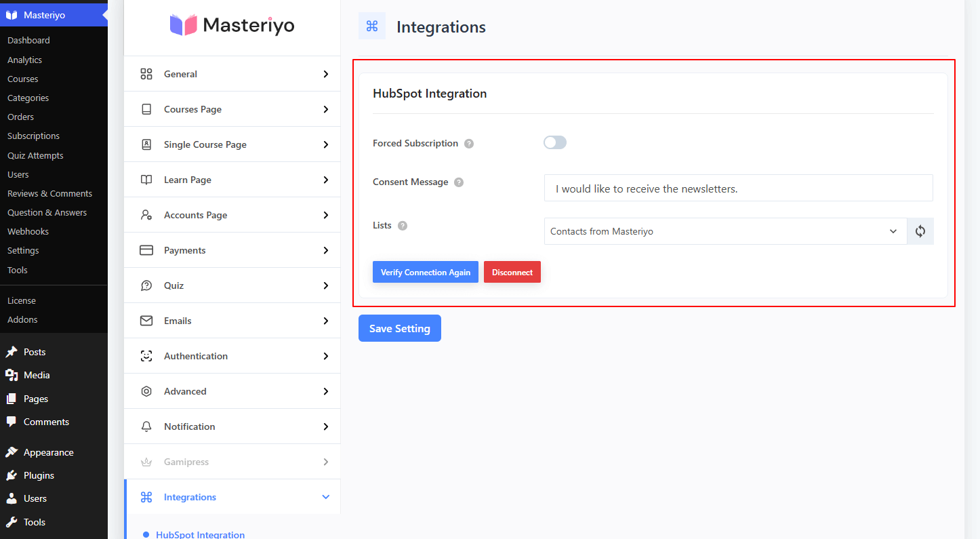The width and height of the screenshot is (980, 539).
Task: Click into the Consent Message text field
Action: point(739,188)
